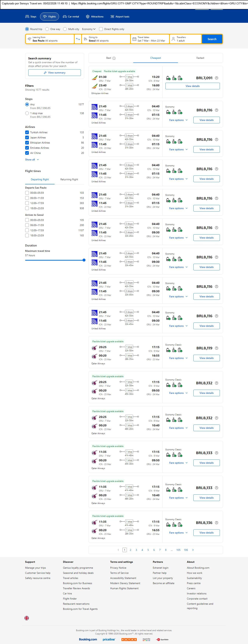
Task: Select the One way radio button
Action: [x=47, y=29]
